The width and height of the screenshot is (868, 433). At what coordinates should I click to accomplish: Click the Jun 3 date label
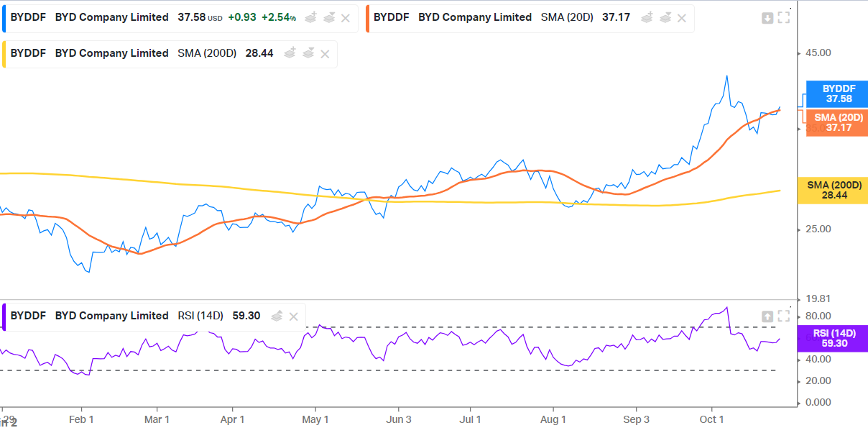pyautogui.click(x=399, y=419)
